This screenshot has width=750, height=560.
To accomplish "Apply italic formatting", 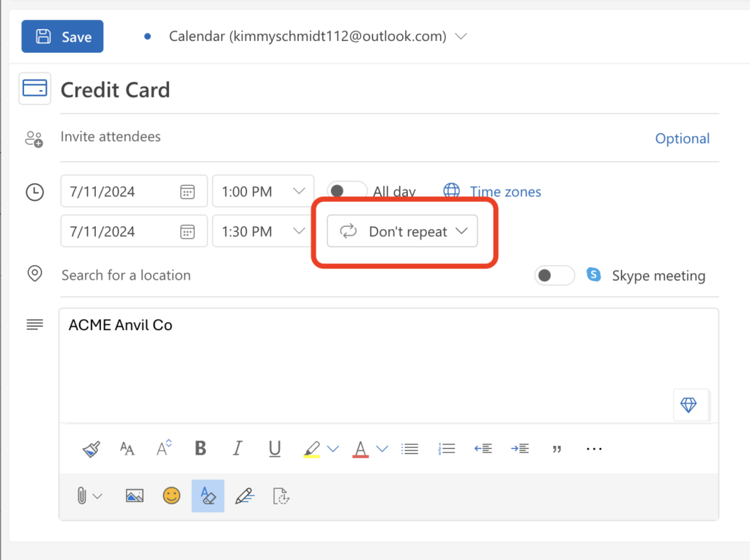I will point(237,449).
